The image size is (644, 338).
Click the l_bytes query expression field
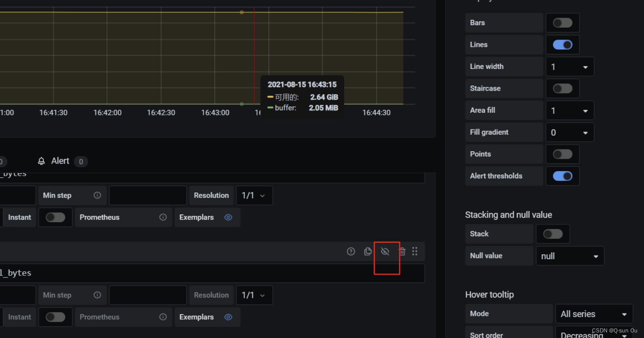pyautogui.click(x=170, y=273)
